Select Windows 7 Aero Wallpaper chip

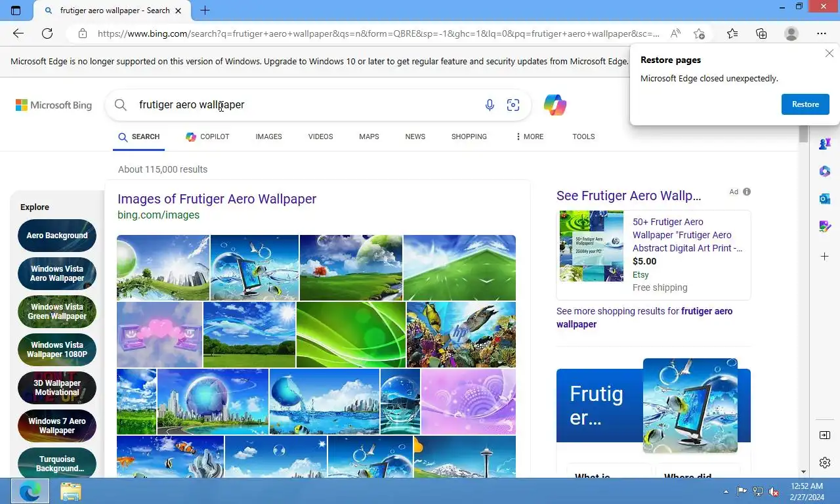pos(57,426)
